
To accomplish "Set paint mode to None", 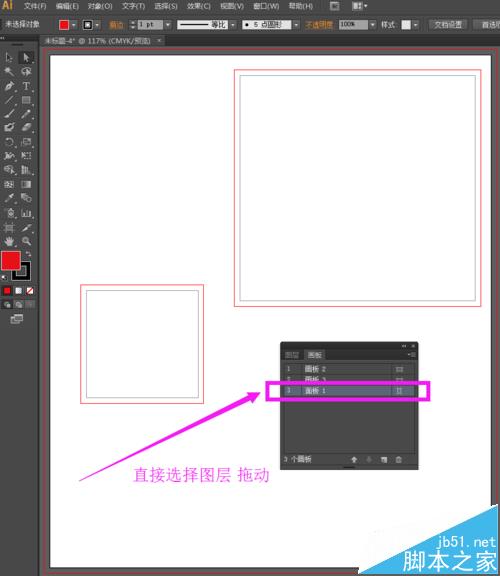I will (30, 291).
